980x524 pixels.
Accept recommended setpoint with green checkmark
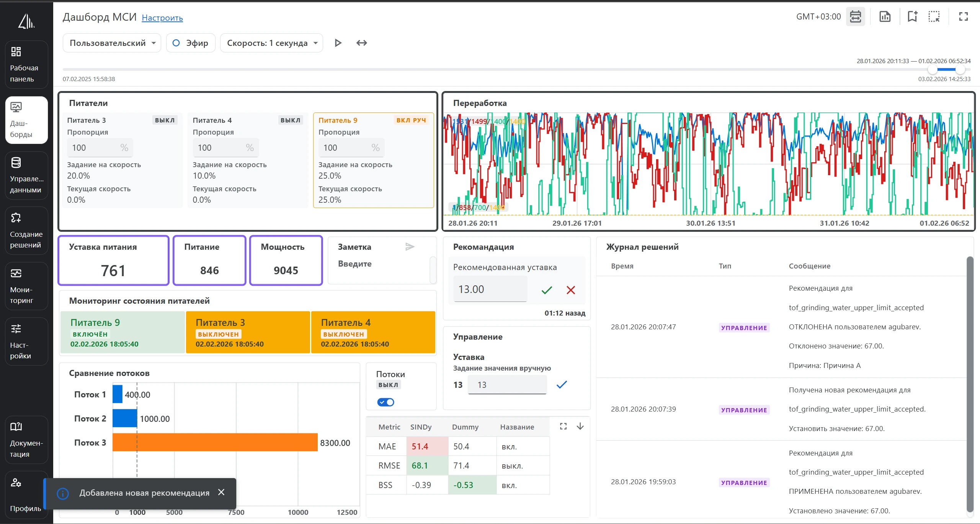(547, 290)
